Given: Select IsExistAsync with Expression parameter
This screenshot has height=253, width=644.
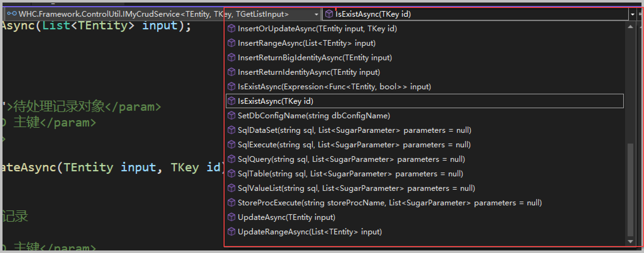Looking at the screenshot, I should (334, 87).
